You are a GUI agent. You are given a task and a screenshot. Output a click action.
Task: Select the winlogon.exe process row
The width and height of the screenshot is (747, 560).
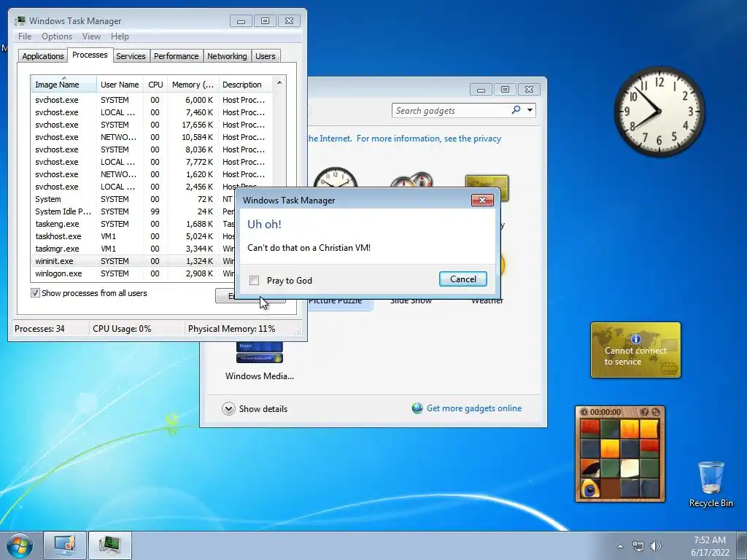[133, 273]
